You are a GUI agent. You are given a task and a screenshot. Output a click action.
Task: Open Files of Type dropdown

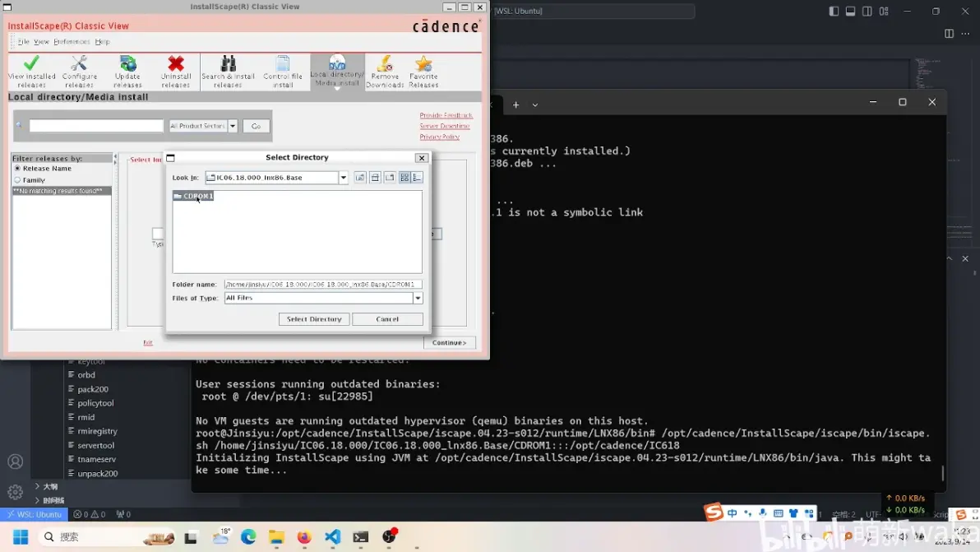(x=418, y=298)
